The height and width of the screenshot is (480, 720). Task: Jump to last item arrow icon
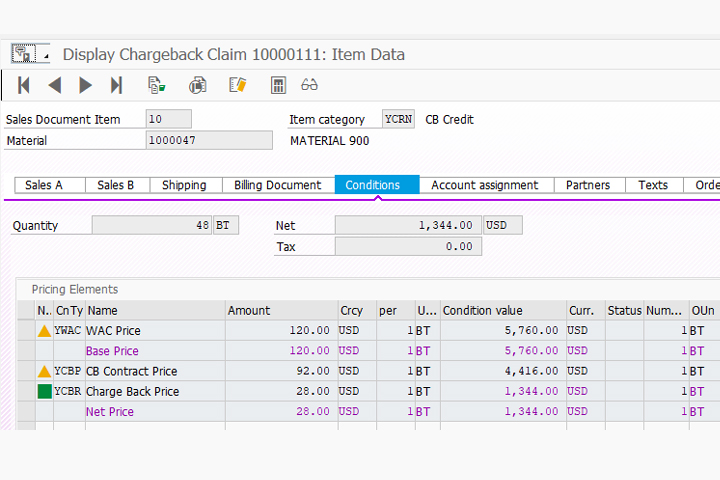tap(116, 85)
